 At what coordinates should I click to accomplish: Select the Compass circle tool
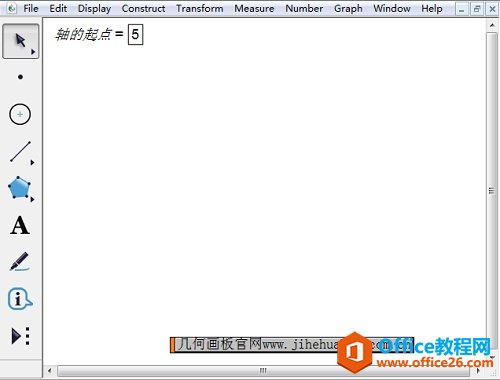click(x=20, y=114)
